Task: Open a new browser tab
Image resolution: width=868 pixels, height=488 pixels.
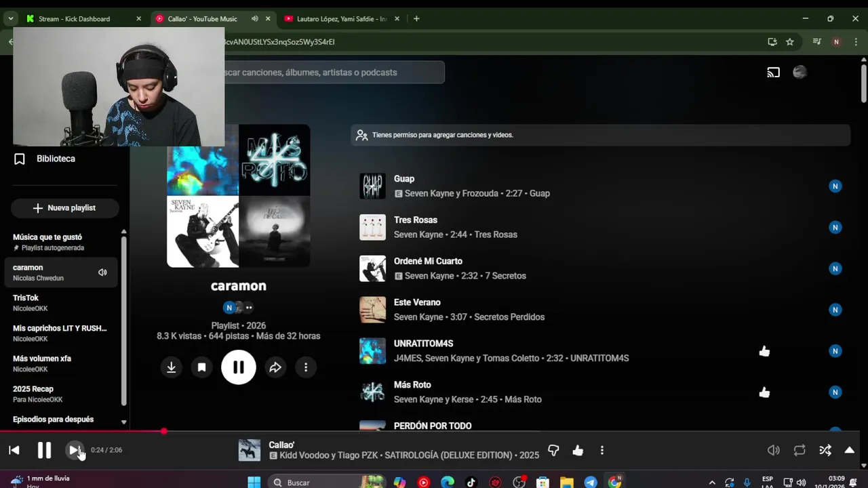Action: click(416, 19)
